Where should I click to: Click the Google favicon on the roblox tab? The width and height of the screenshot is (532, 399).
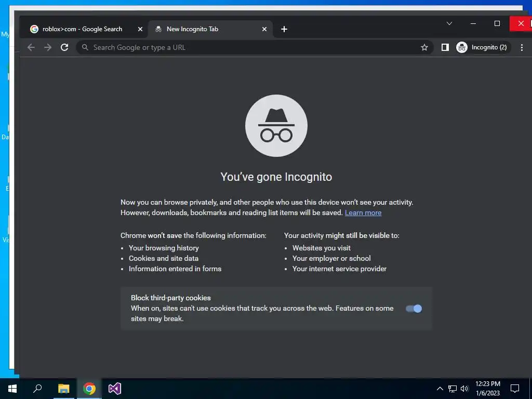34,29
